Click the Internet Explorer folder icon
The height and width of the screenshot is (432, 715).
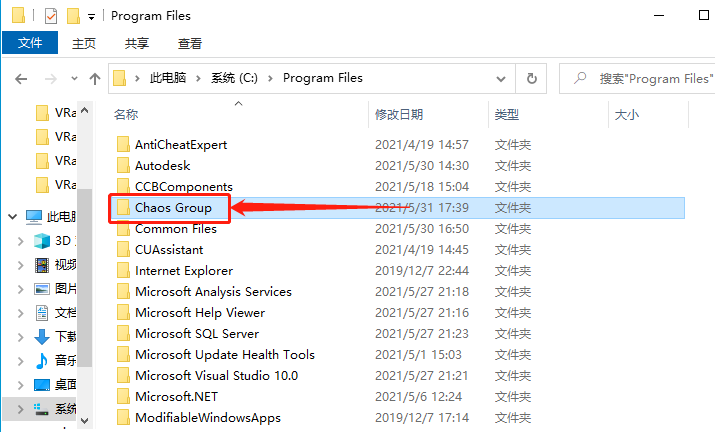coord(123,270)
